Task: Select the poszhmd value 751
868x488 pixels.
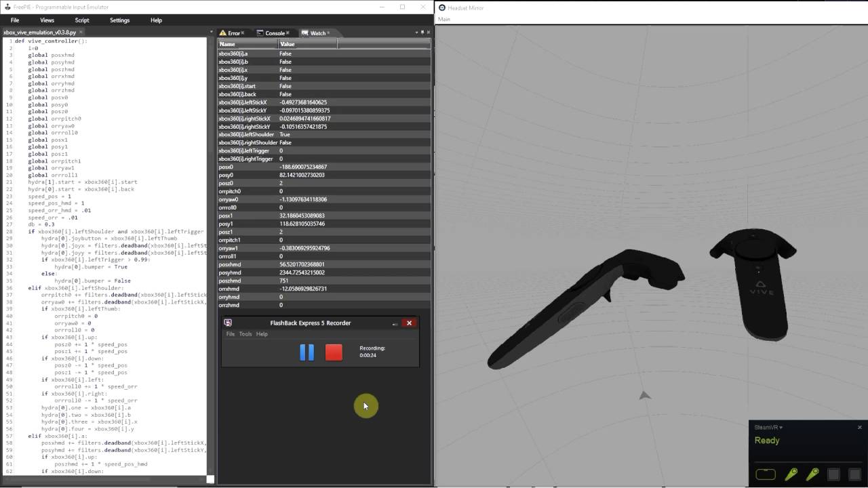Action: coord(283,281)
